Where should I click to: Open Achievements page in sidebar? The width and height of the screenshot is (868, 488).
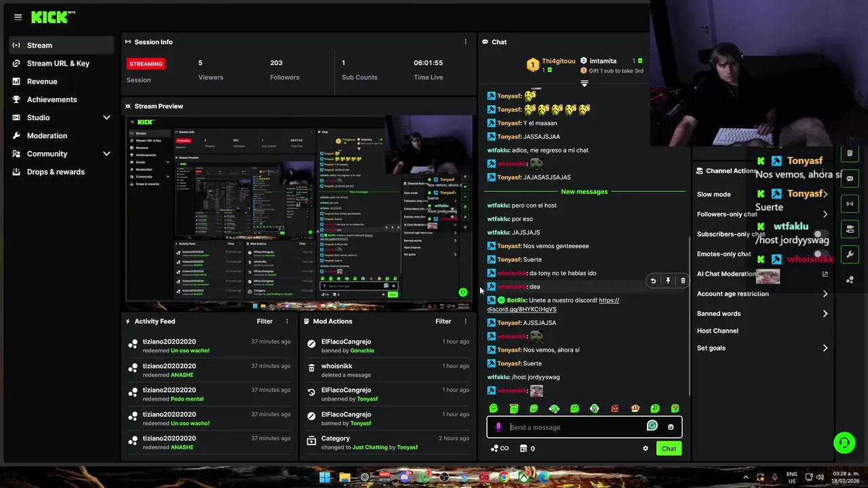click(62, 100)
